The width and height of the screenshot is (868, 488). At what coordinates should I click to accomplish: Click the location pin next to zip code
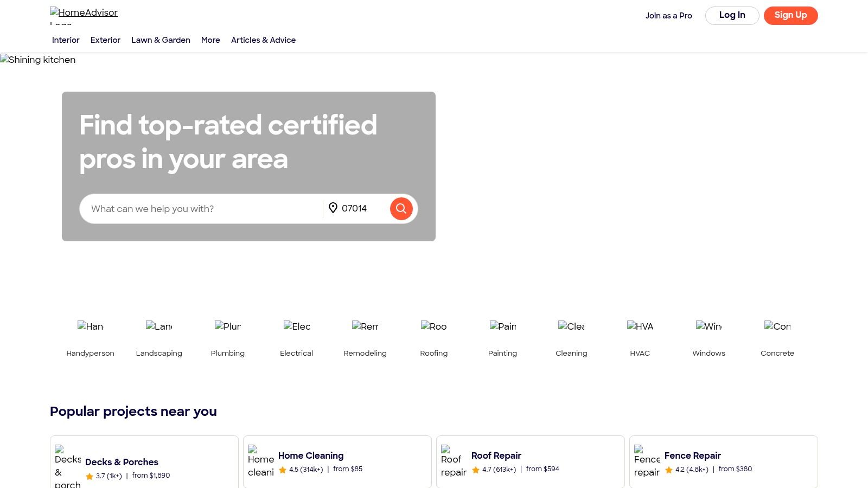tap(333, 208)
